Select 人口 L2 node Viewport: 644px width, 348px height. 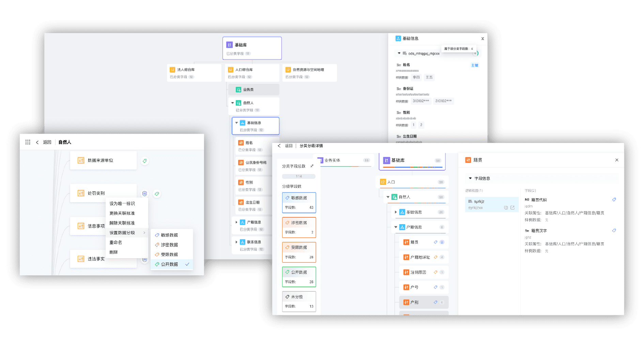(x=412, y=182)
